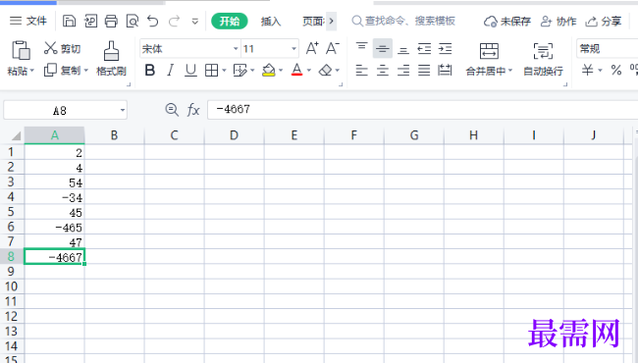Increase font size with A+ icon
This screenshot has width=638, height=364.
tap(312, 48)
